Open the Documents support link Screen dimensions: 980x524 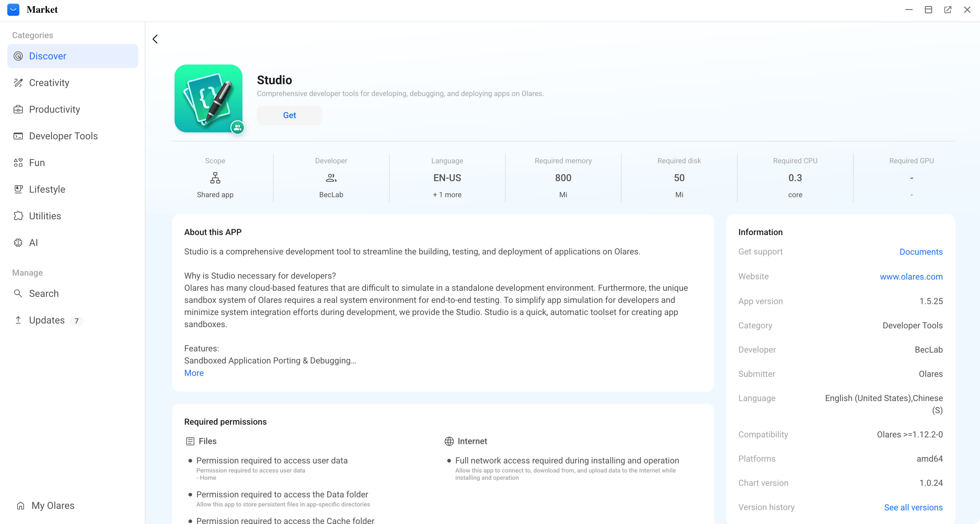(921, 252)
